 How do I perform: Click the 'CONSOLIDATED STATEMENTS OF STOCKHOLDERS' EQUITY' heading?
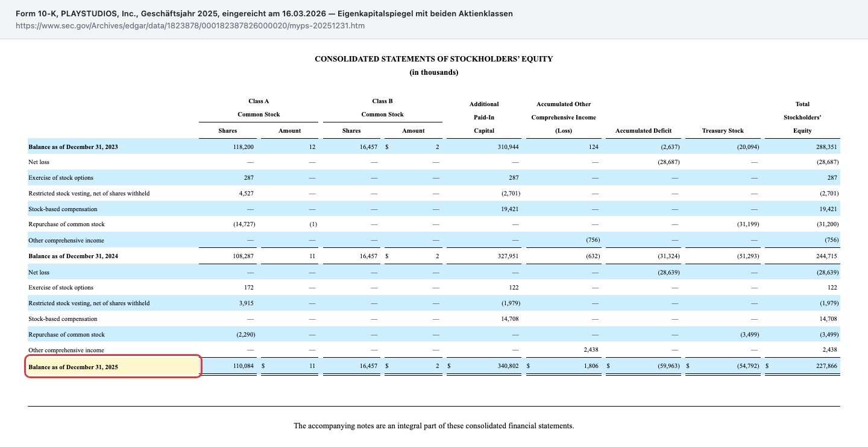pos(434,59)
